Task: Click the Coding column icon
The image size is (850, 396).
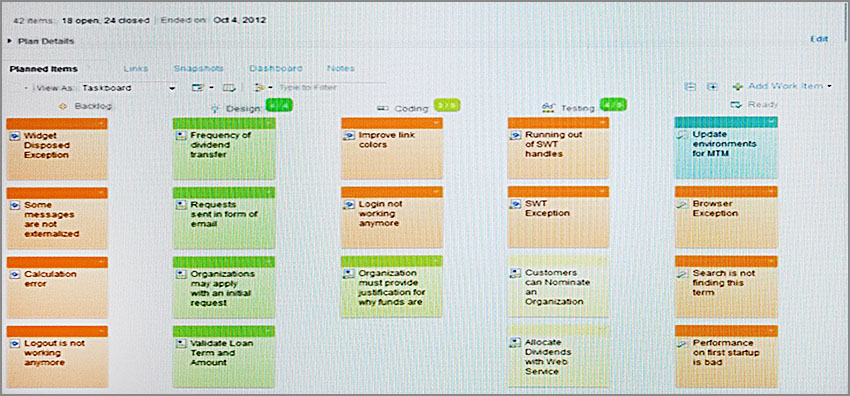Action: tap(383, 108)
